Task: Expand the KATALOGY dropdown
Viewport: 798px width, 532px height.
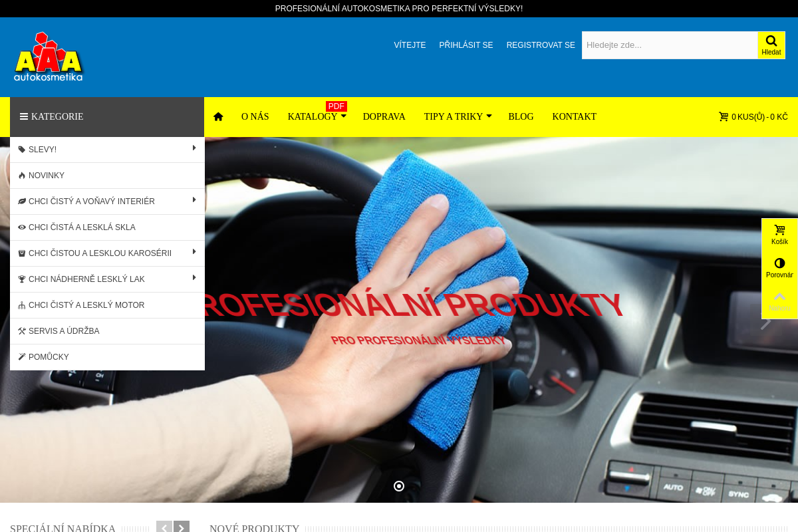Action: click(343, 116)
